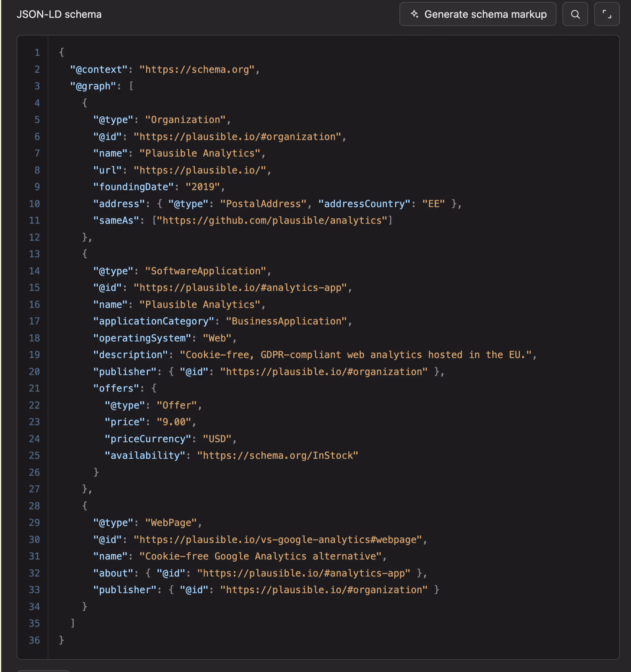Click the JSON-LD schema panel title

pos(59,14)
